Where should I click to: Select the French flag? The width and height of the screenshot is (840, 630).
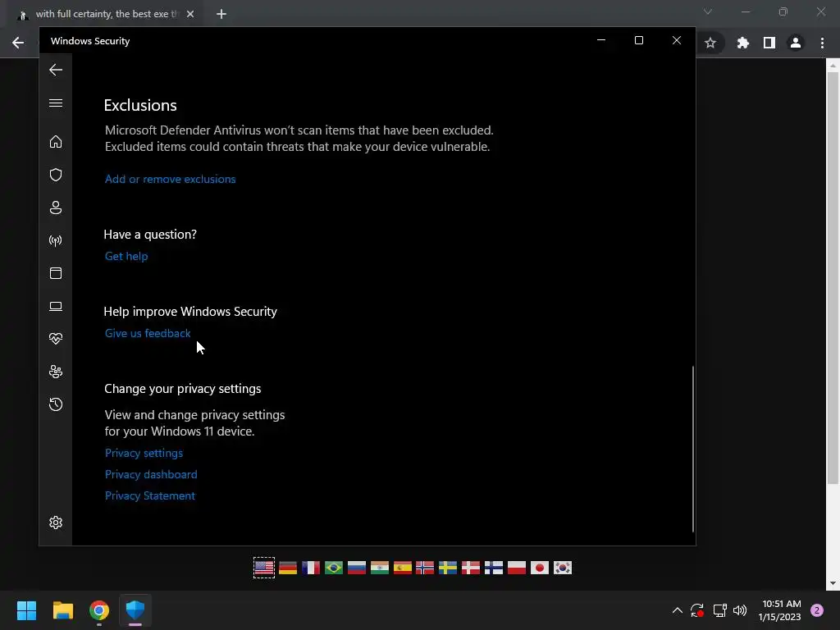pos(311,568)
